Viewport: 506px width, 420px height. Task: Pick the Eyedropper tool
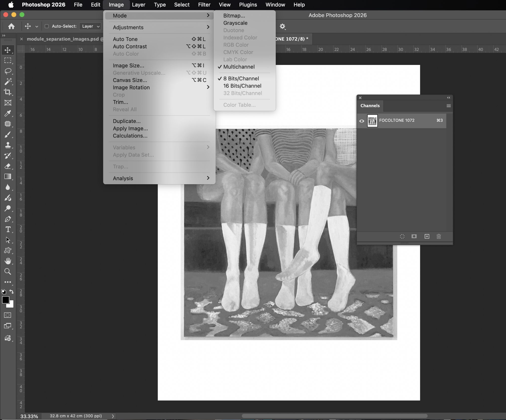click(x=8, y=113)
